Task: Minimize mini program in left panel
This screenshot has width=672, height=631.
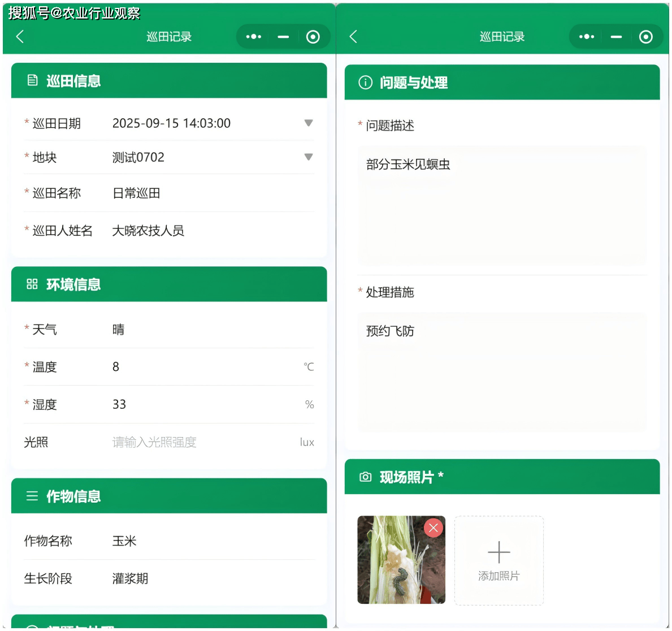Action: (x=283, y=37)
